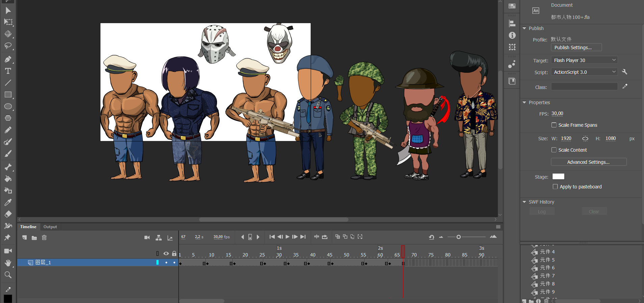The height and width of the screenshot is (303, 644).
Task: Select the Text tool
Action: coord(8,71)
